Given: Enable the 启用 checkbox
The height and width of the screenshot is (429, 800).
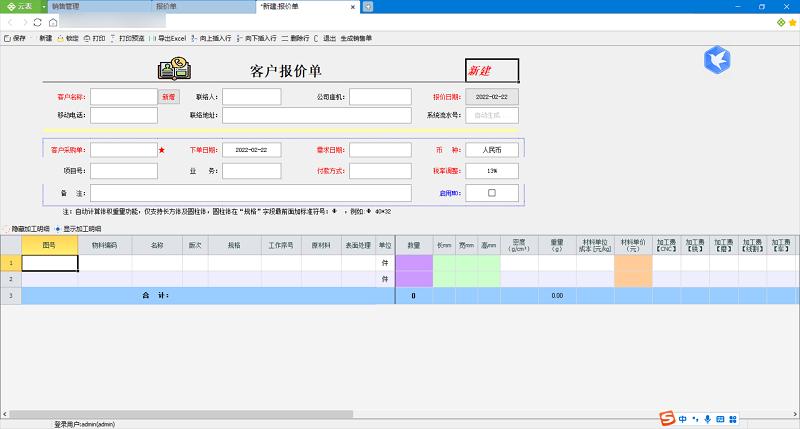Looking at the screenshot, I should pyautogui.click(x=492, y=193).
